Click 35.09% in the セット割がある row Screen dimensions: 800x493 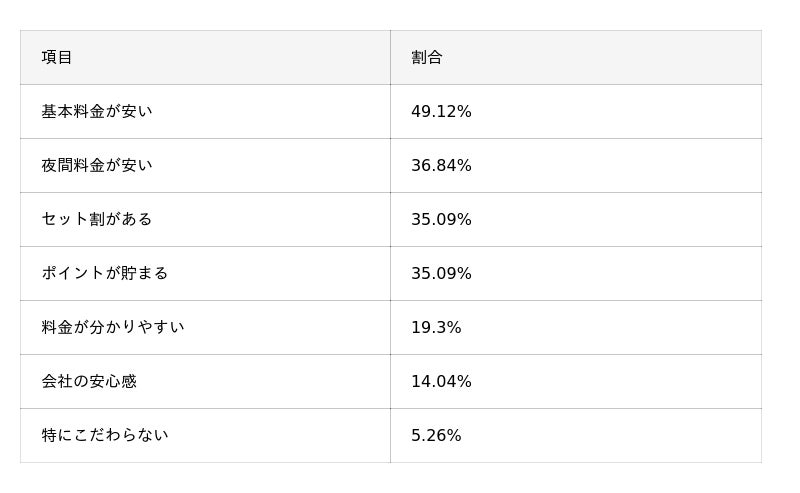tap(441, 220)
